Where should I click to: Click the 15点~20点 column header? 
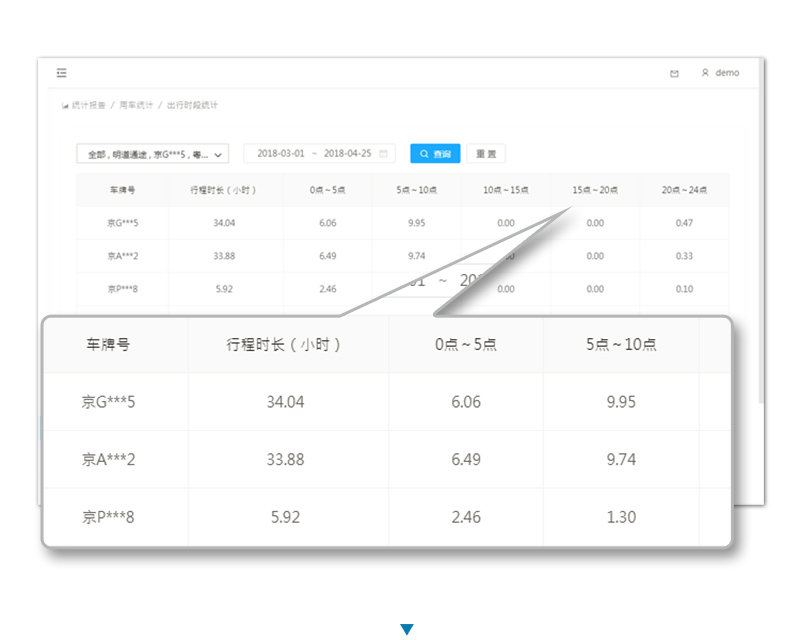[x=595, y=190]
